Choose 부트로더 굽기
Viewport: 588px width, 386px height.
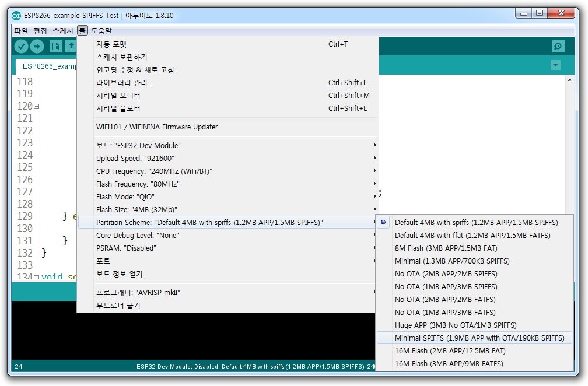click(228, 306)
